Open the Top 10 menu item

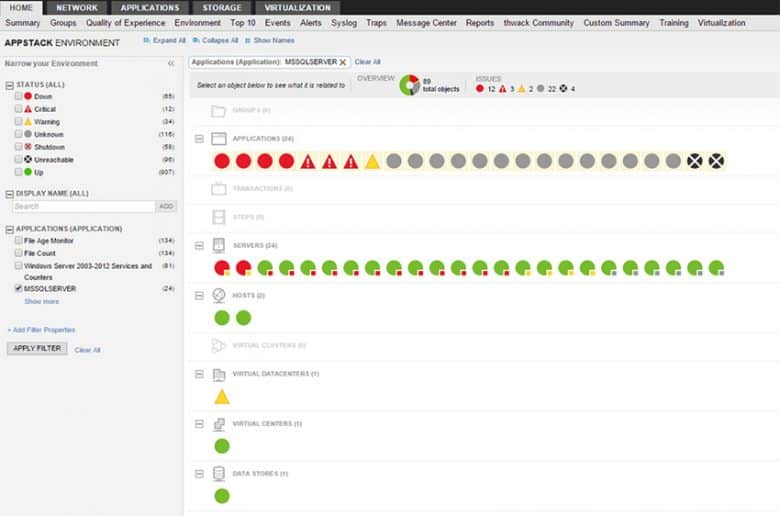click(243, 23)
